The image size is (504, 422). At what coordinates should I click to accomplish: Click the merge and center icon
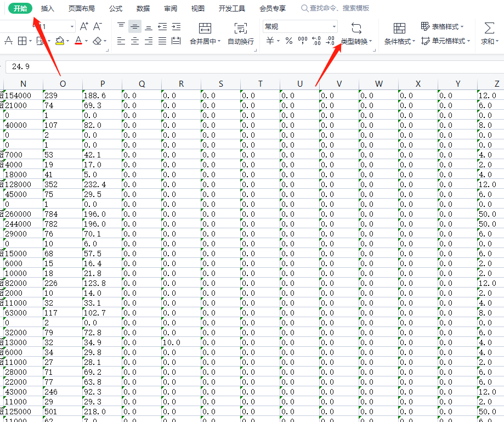205,29
